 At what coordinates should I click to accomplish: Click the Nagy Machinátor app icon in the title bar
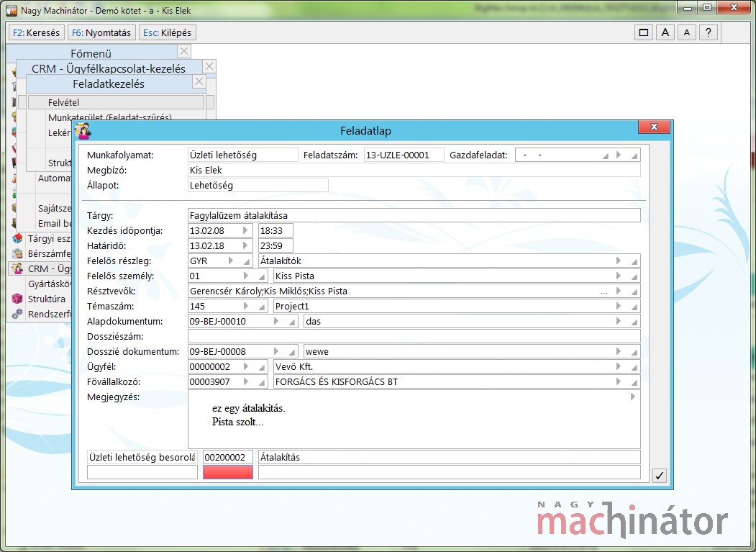[x=11, y=10]
